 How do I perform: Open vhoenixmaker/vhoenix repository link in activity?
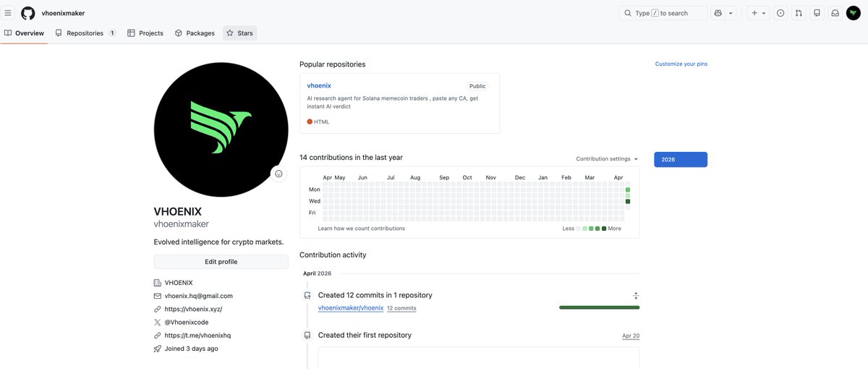tap(351, 307)
